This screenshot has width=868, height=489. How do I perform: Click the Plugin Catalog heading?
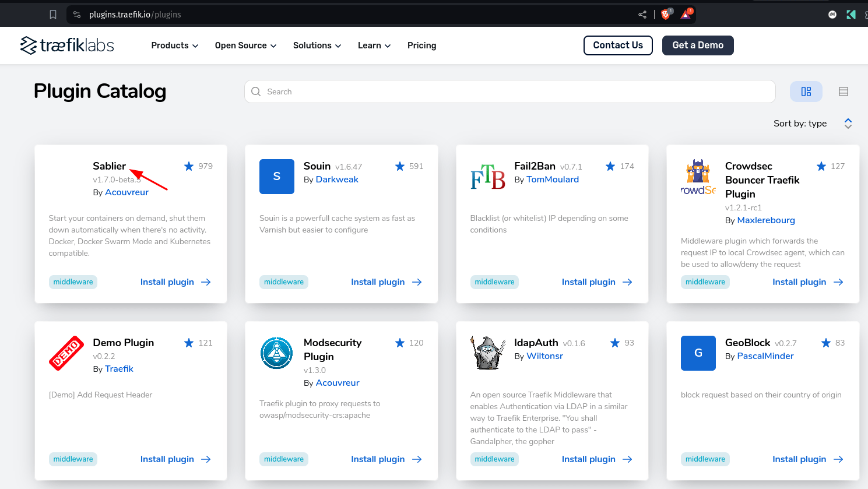click(x=100, y=92)
